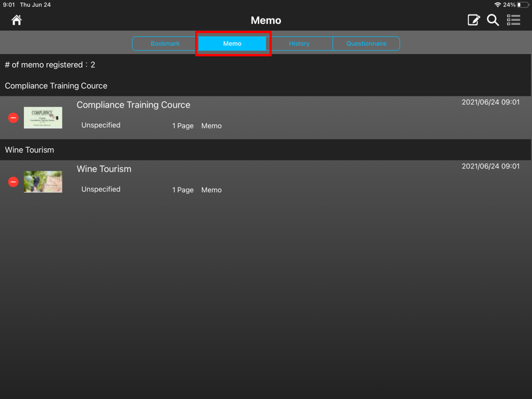532x399 pixels.
Task: Tap the battery indicator in status bar
Action: (x=523, y=5)
